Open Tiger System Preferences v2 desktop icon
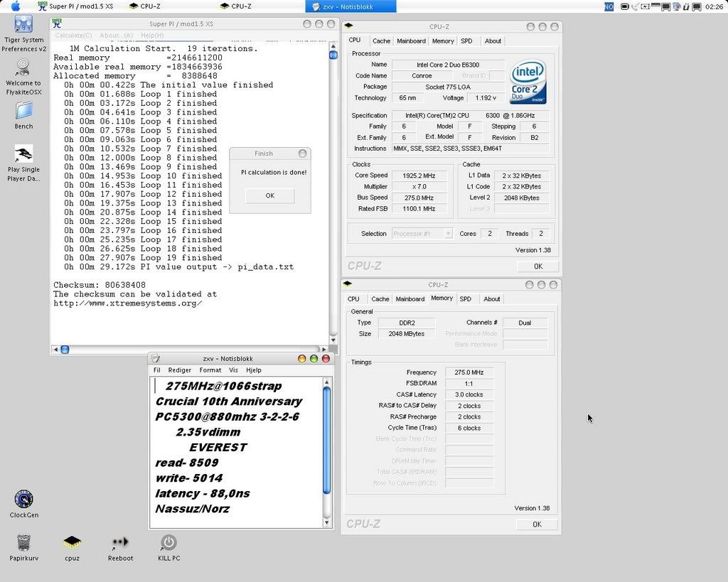728x582 pixels. [23, 24]
